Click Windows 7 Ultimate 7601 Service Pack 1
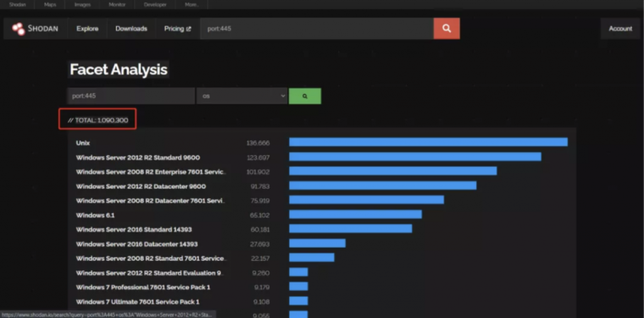 click(x=138, y=302)
